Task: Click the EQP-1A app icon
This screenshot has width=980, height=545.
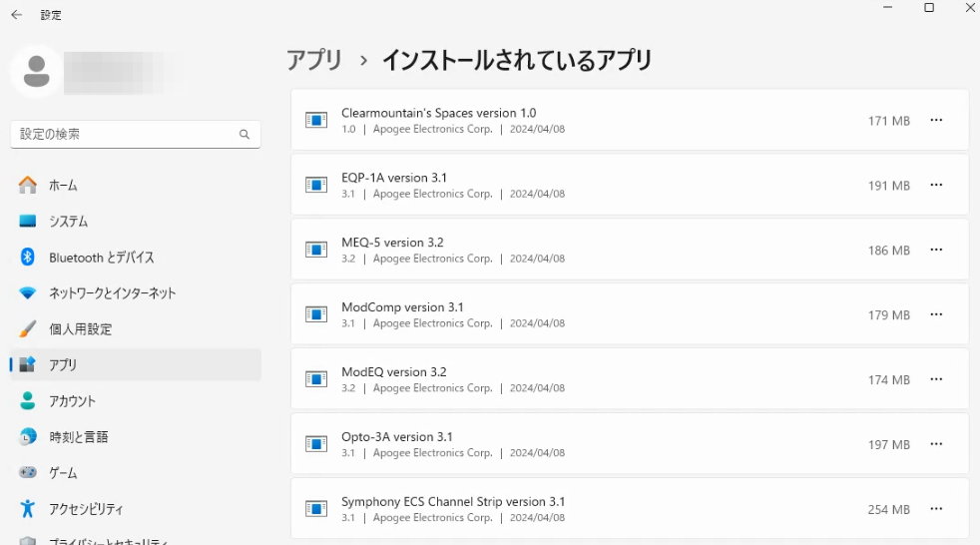Action: 316,185
